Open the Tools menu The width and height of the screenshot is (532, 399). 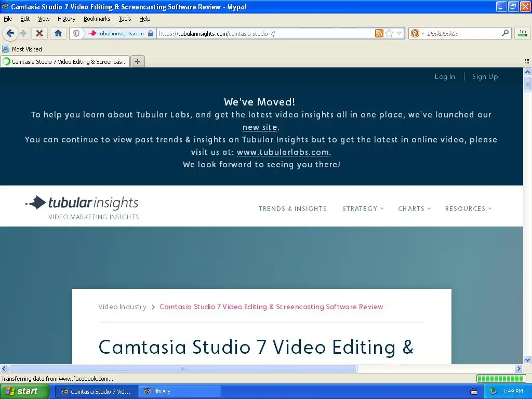125,19
